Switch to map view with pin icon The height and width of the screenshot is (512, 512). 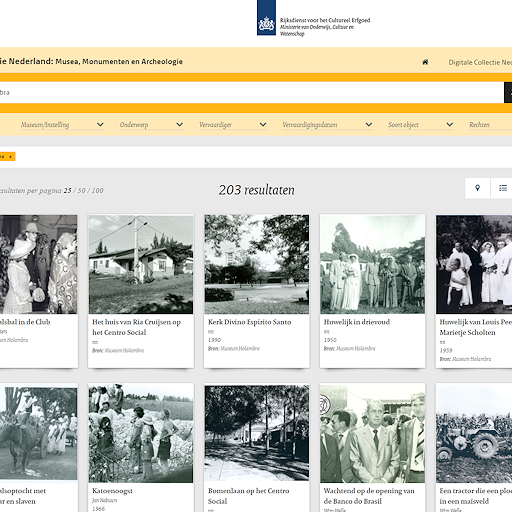point(477,188)
